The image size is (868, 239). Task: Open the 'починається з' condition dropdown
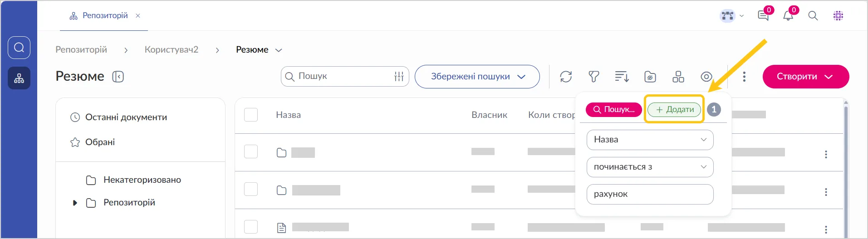(x=650, y=167)
